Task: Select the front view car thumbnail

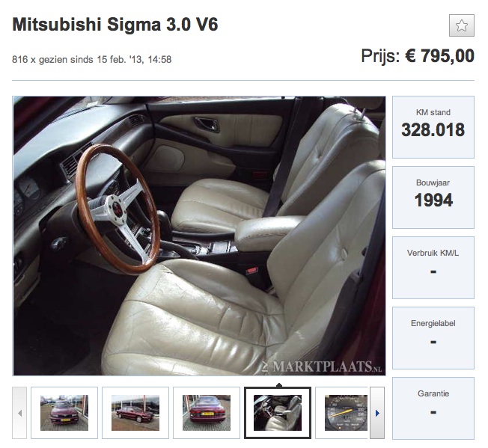Action: [64, 413]
